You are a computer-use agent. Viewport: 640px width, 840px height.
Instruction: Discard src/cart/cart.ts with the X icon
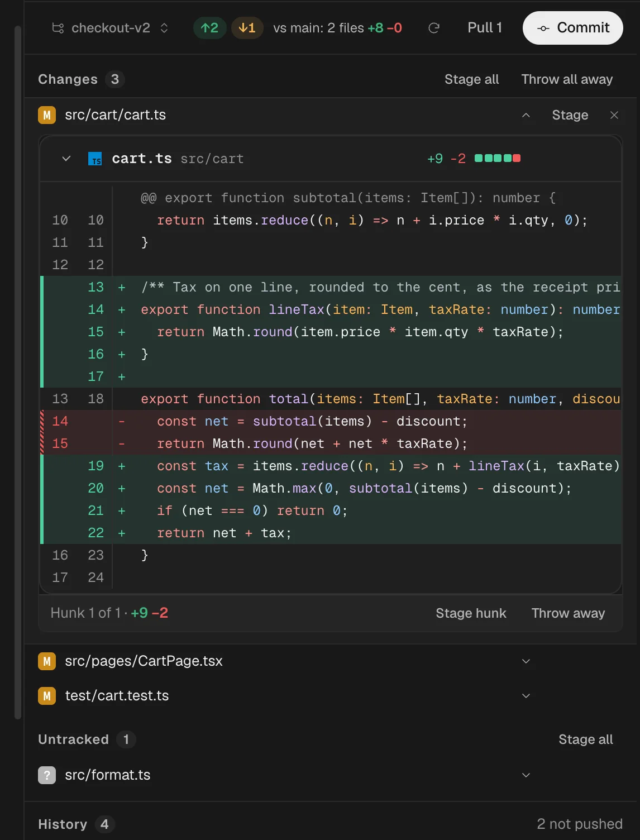[614, 115]
